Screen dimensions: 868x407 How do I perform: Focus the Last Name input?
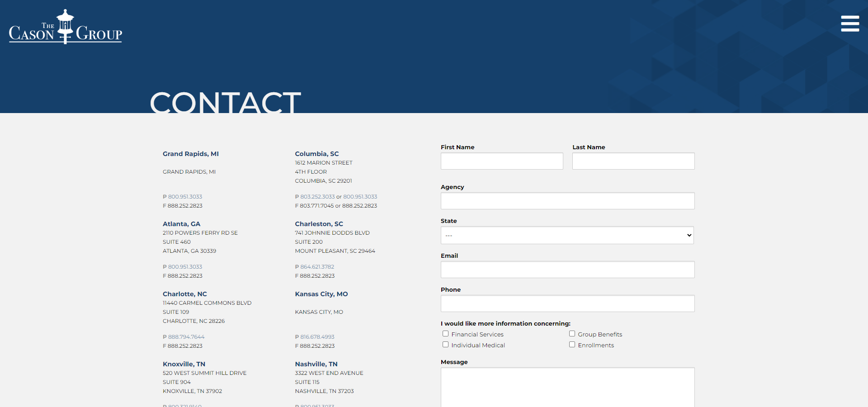click(633, 161)
